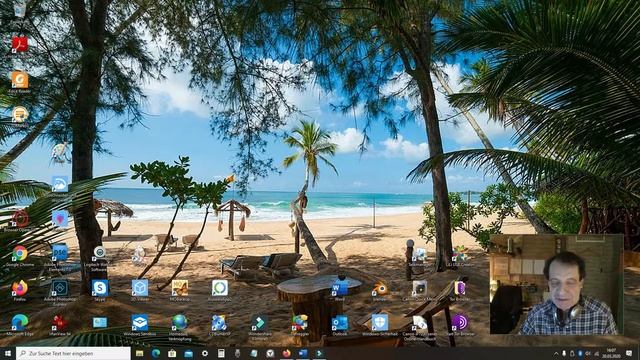Viewport: 640px width, 360px height.
Task: Click the taskbar search box
Action: pos(73,353)
